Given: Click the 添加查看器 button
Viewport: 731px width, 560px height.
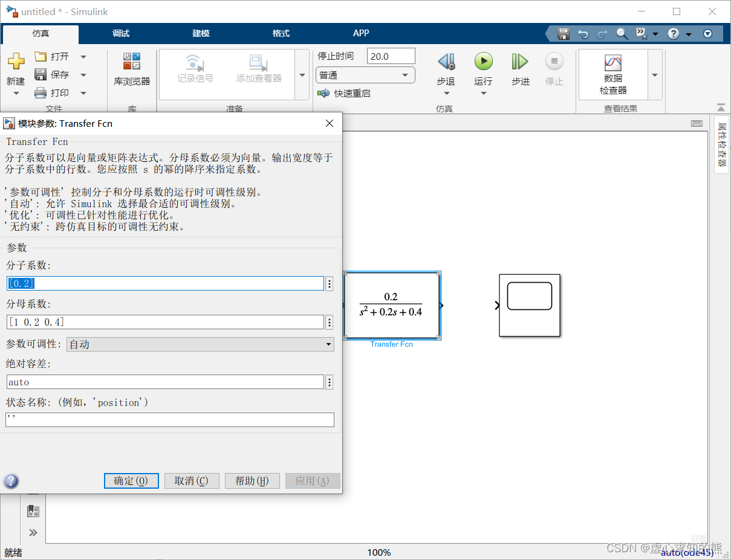Looking at the screenshot, I should pyautogui.click(x=259, y=69).
